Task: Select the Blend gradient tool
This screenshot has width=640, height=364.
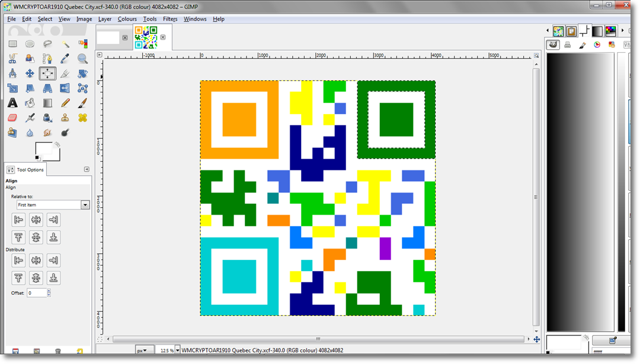Action: pyautogui.click(x=47, y=103)
